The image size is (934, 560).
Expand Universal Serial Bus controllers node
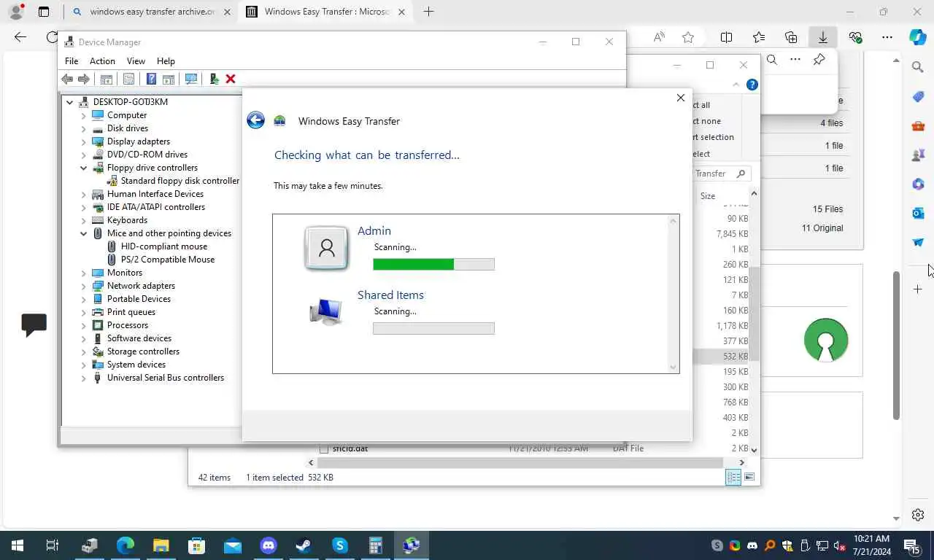(x=84, y=378)
